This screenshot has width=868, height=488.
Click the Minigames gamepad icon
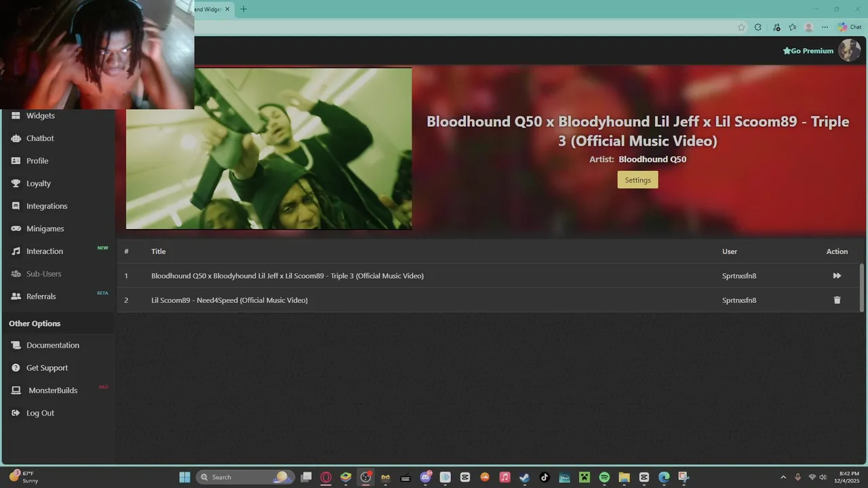coord(16,228)
